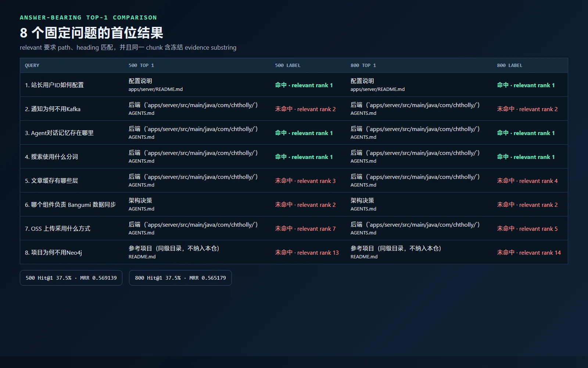Click 800 label 命中 rank 1 in query 1 row

[526, 85]
